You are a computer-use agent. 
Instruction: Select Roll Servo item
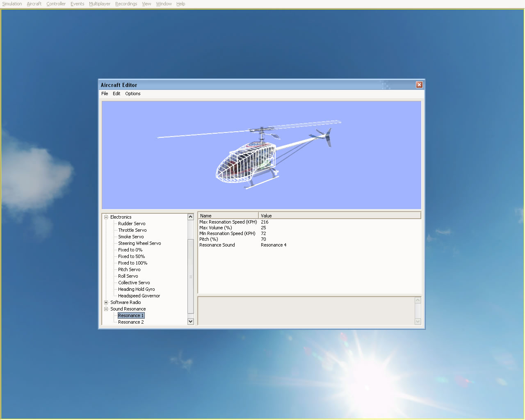[x=128, y=276]
